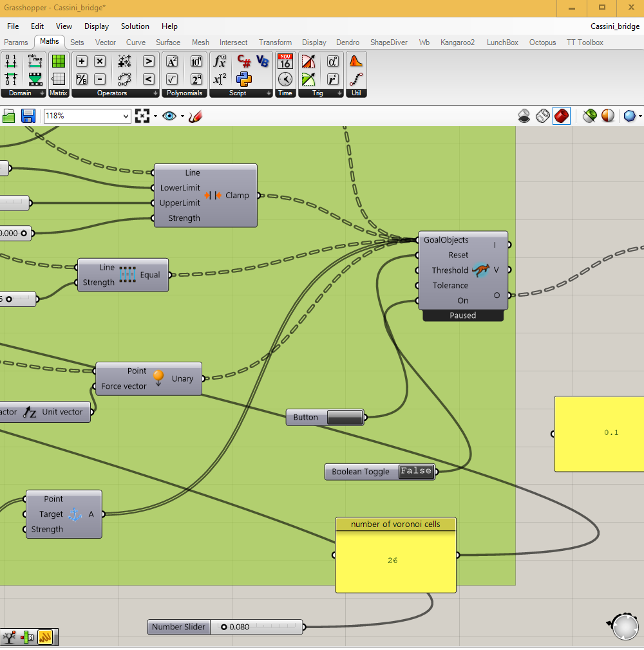The height and width of the screenshot is (650, 644).
Task: Switch to wireframe preview mode
Action: tap(543, 116)
